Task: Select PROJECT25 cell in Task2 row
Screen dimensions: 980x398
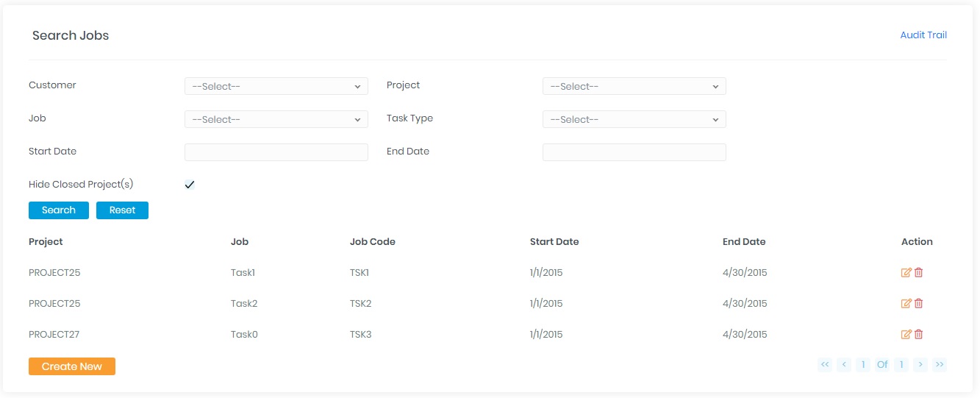Action: (x=54, y=304)
